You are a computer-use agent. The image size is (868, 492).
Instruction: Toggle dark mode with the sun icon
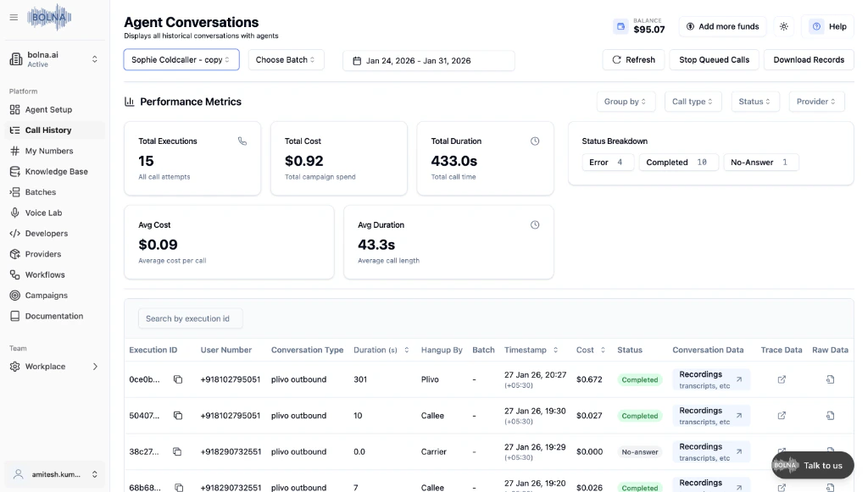(784, 26)
